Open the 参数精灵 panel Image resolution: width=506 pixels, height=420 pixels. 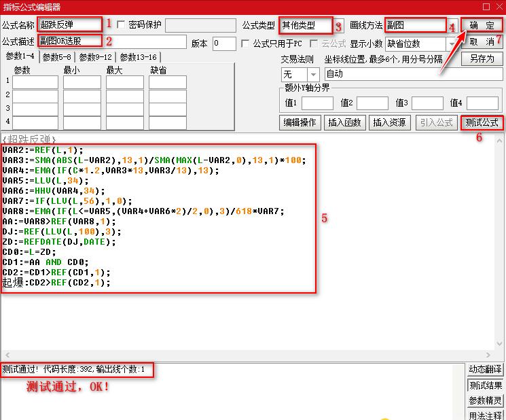(x=485, y=400)
